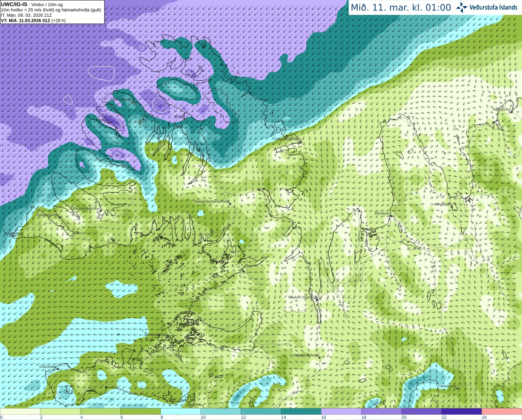Click the UWC/IG-IS model title text
Image resolution: width=522 pixels, height=420 pixels.
(x=14, y=4)
